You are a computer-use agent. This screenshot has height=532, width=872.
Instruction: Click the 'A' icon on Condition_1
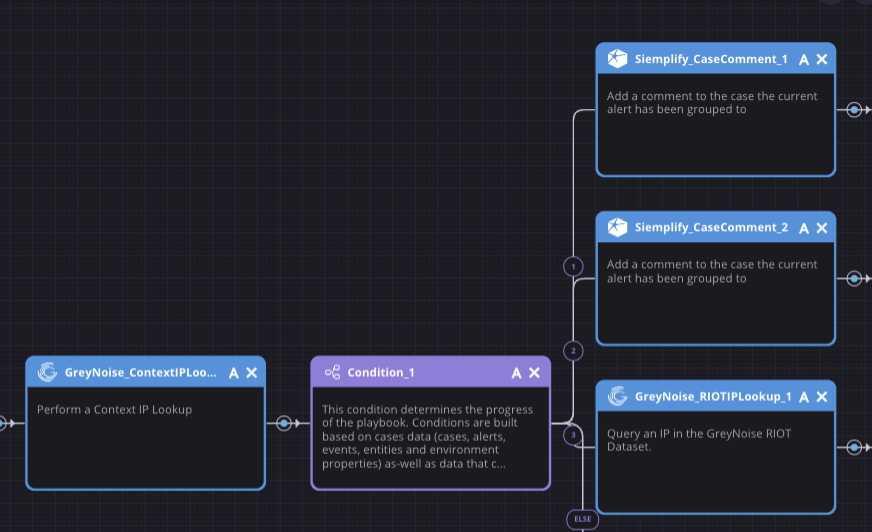(x=517, y=373)
